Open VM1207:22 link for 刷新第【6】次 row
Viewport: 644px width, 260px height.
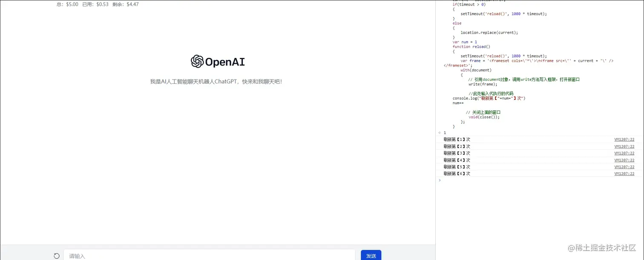click(x=624, y=174)
